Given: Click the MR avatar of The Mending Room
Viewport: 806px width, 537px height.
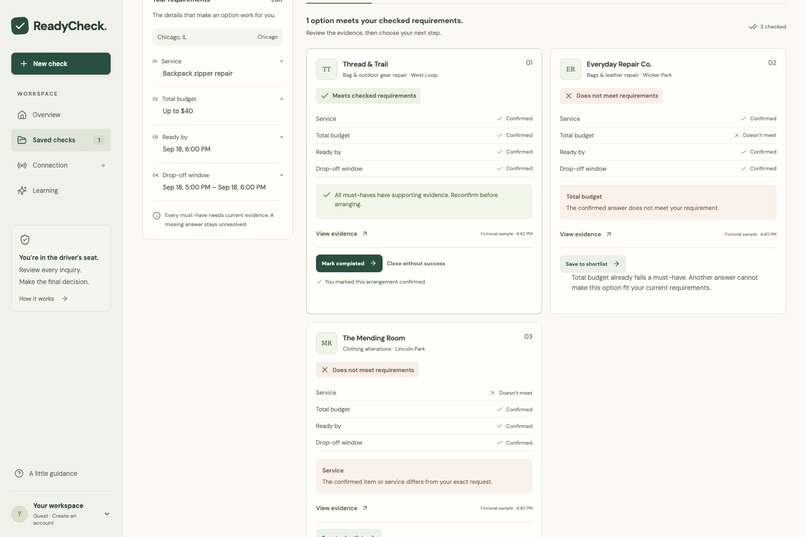Looking at the screenshot, I should click(326, 343).
